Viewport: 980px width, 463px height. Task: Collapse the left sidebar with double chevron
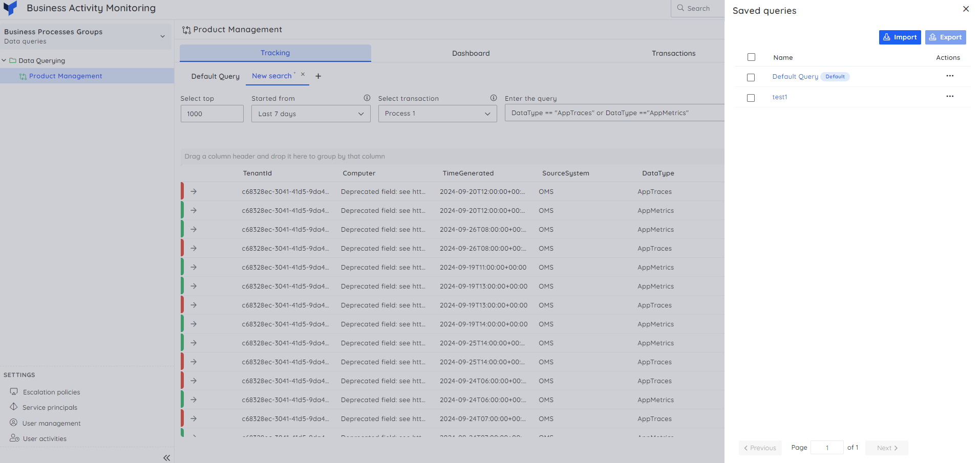tap(166, 458)
